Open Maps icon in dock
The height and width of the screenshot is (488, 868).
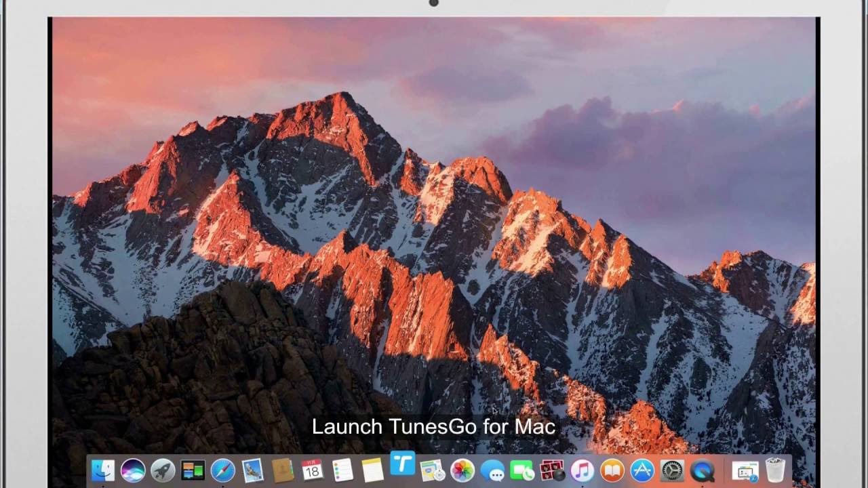pyautogui.click(x=432, y=470)
